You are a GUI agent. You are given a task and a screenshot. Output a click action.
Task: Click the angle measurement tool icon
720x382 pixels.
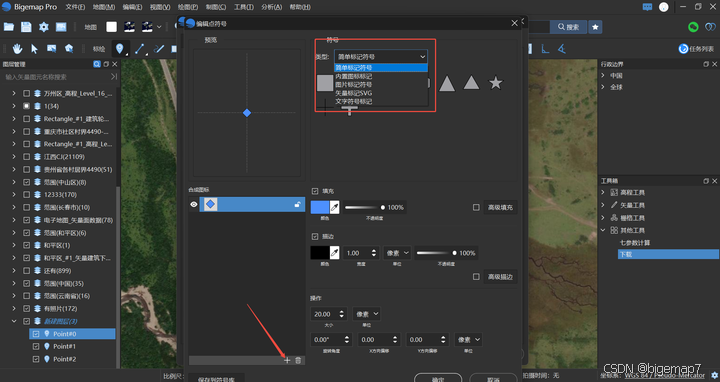click(562, 48)
